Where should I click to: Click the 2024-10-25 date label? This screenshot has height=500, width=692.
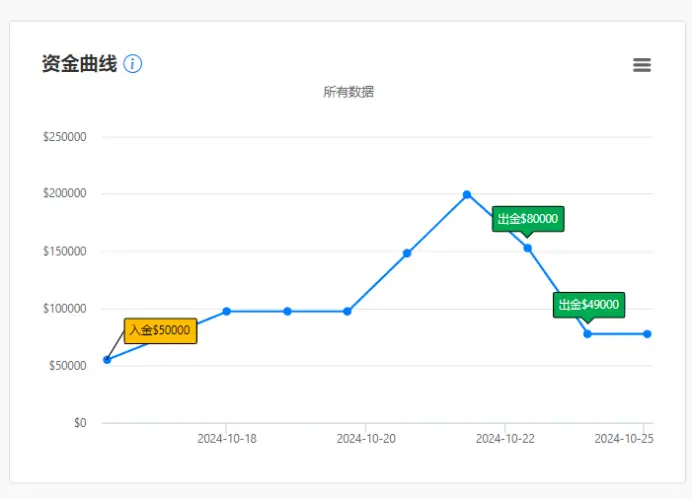coord(624,439)
